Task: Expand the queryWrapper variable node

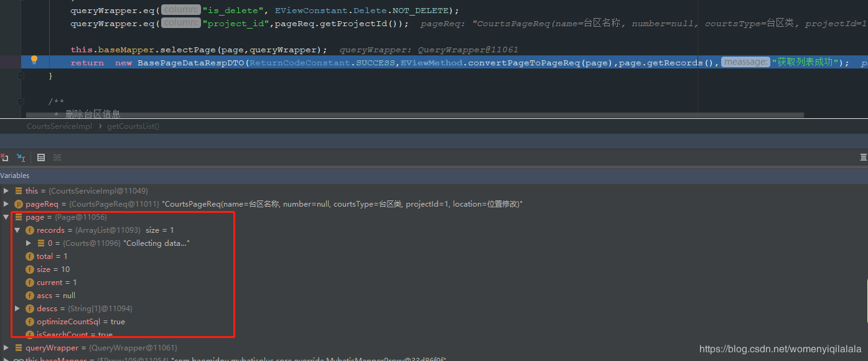Action: tap(6, 348)
